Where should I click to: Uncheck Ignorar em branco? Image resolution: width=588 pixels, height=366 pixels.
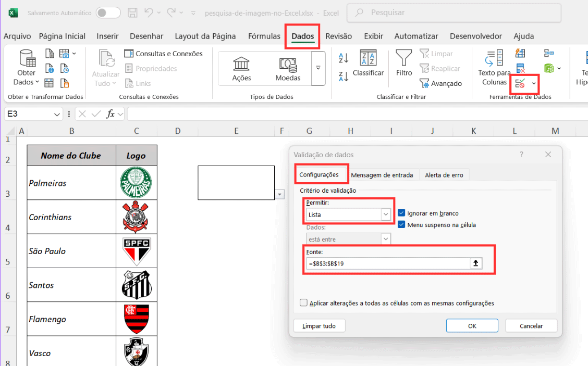[401, 213]
